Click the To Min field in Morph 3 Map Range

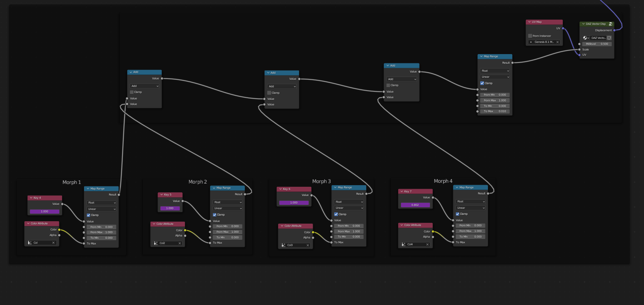pos(349,237)
